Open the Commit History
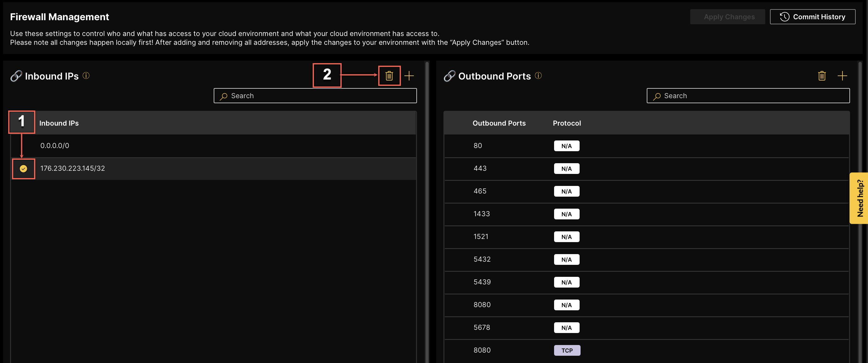Viewport: 868px width, 363px height. click(812, 17)
